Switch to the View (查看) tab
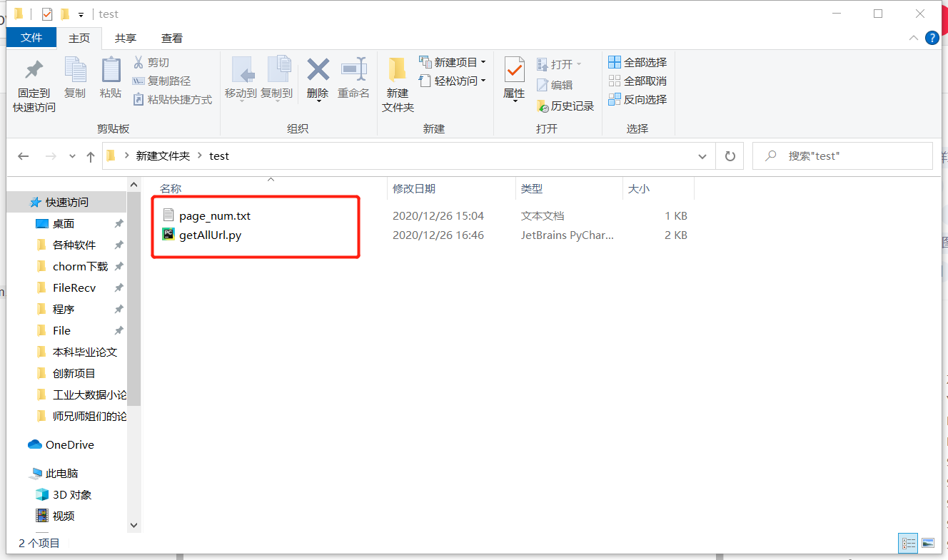This screenshot has height=560, width=948. [x=171, y=39]
